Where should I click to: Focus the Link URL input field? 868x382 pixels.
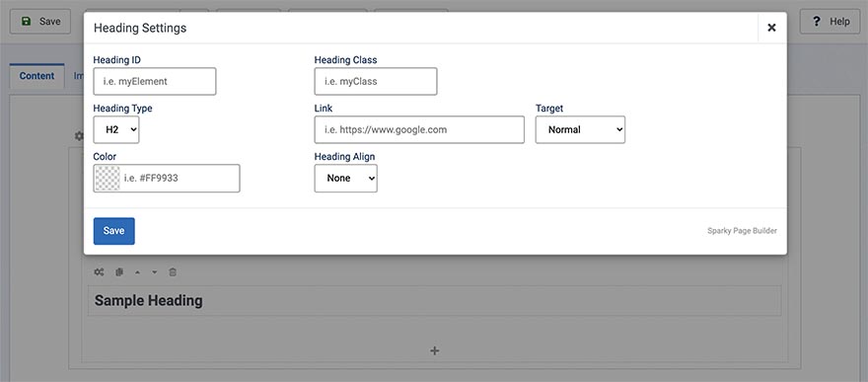pos(419,129)
